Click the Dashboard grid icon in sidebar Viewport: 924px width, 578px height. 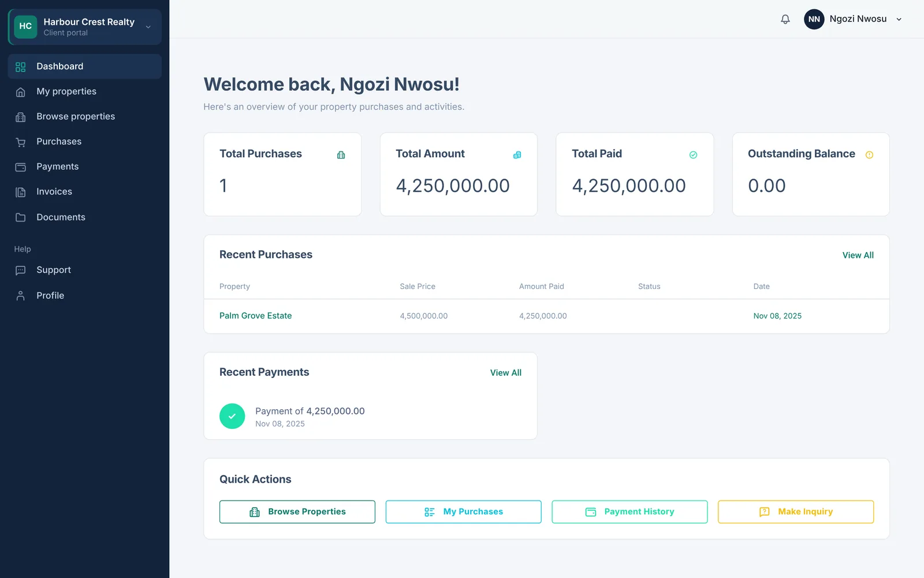pos(21,66)
